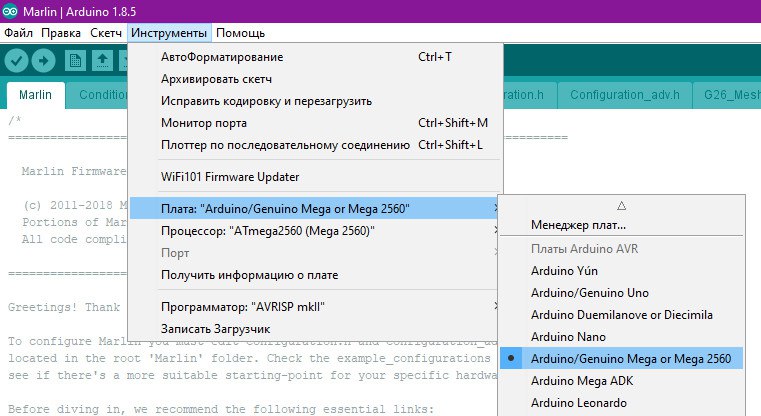
Task: Switch to the Marlin tab
Action: pos(35,95)
